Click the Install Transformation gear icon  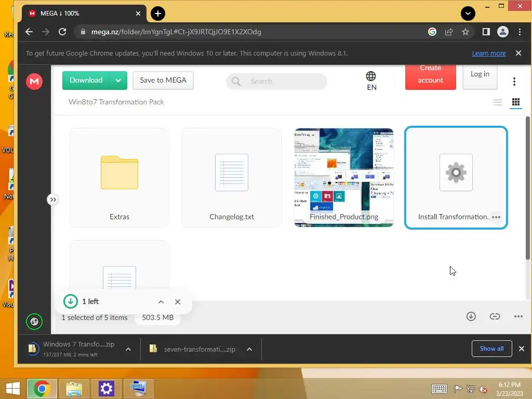[456, 172]
